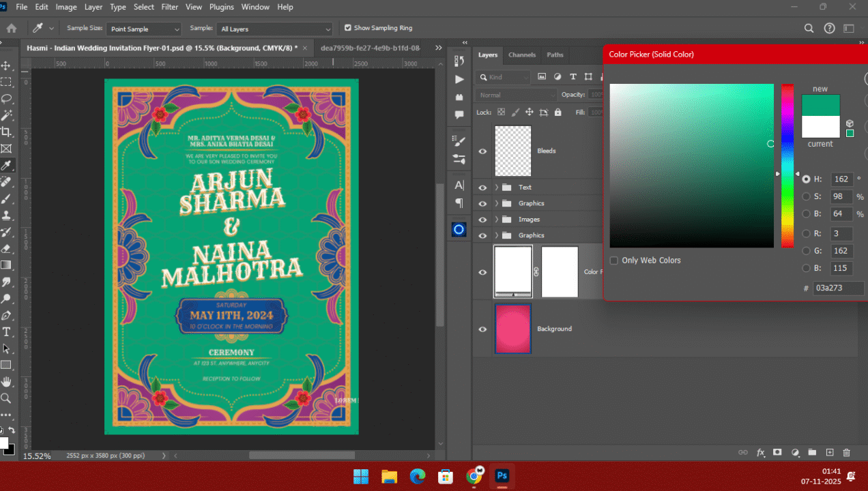Create a new layer with plus icon
Image resolution: width=868 pixels, height=491 pixels.
click(830, 452)
